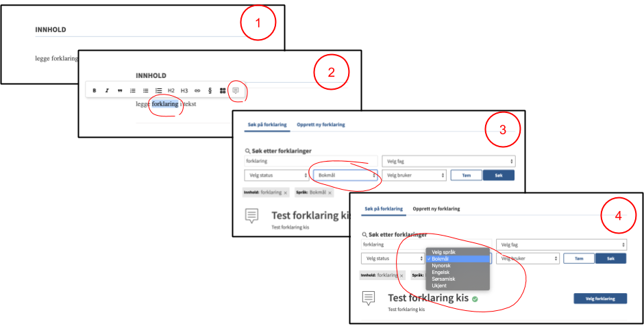Click the magnifier icon by Søk etter forklaringer in step 3
644x326 pixels.
point(247,151)
